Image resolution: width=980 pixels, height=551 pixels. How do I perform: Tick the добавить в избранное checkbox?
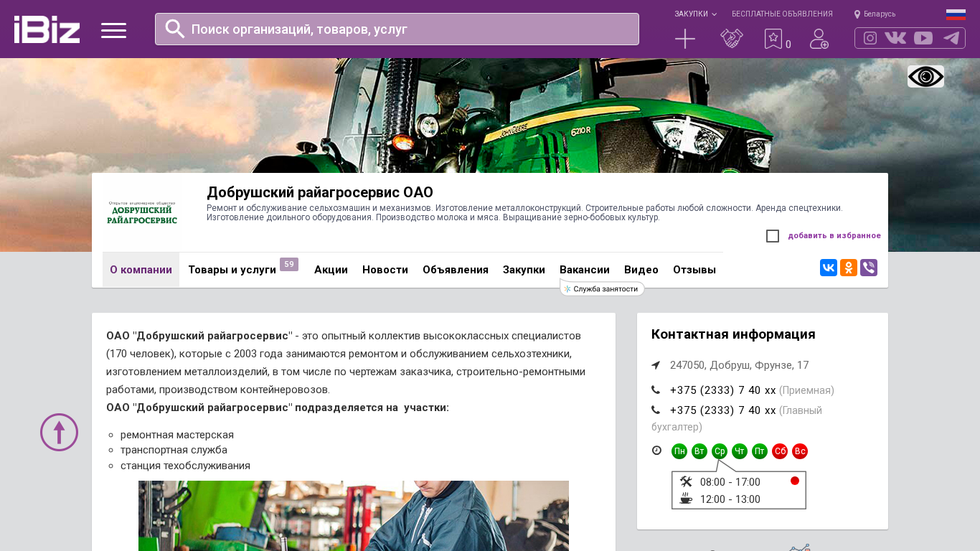coord(773,236)
